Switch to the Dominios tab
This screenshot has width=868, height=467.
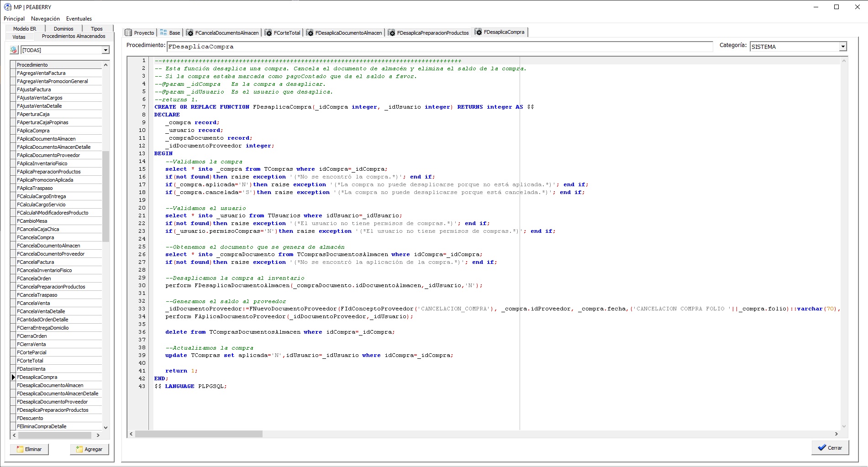click(63, 29)
